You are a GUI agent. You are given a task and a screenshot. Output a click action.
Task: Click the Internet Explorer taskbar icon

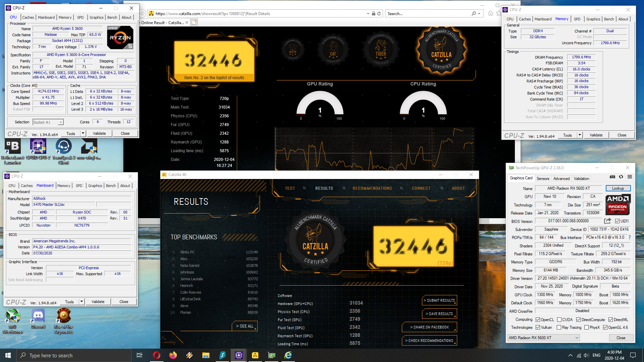tap(288, 355)
